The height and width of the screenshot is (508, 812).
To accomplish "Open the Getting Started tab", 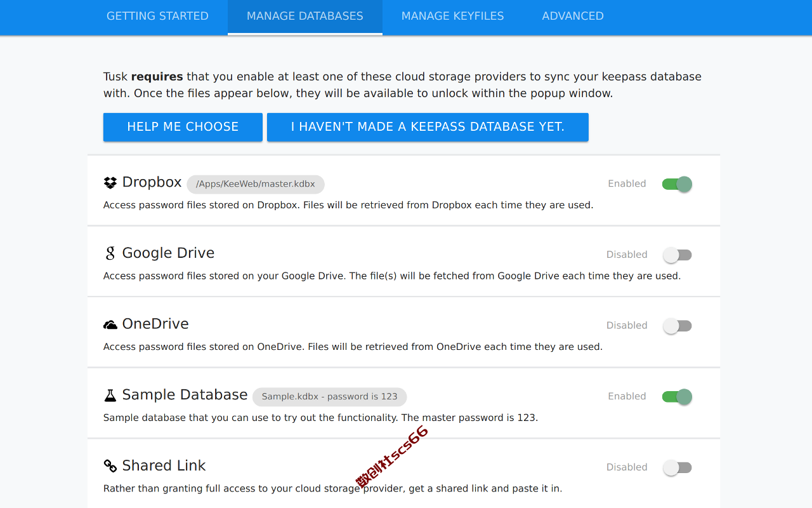I will [157, 17].
